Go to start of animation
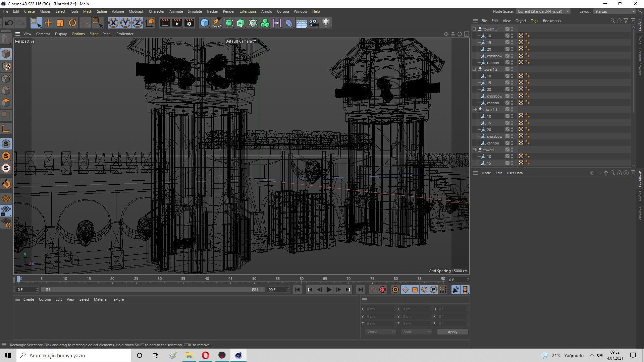Screen dimensions: 644x362 click(x=297, y=290)
